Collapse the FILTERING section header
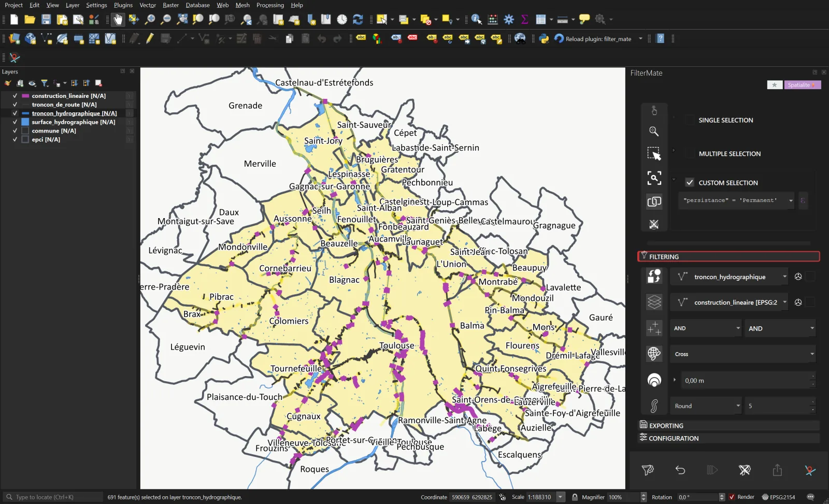This screenshot has width=829, height=504. (x=728, y=256)
